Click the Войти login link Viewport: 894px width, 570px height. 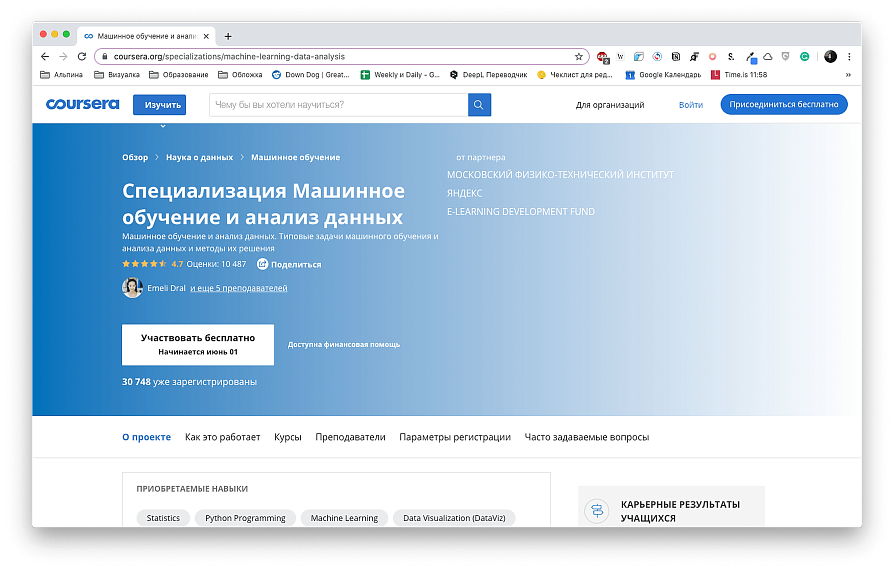tap(690, 105)
